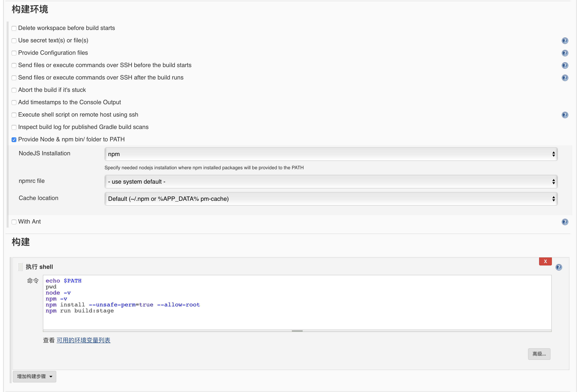581x392 pixels.
Task: Disable Provide Node & npm bin/ folder to PATH
Action: tap(14, 140)
